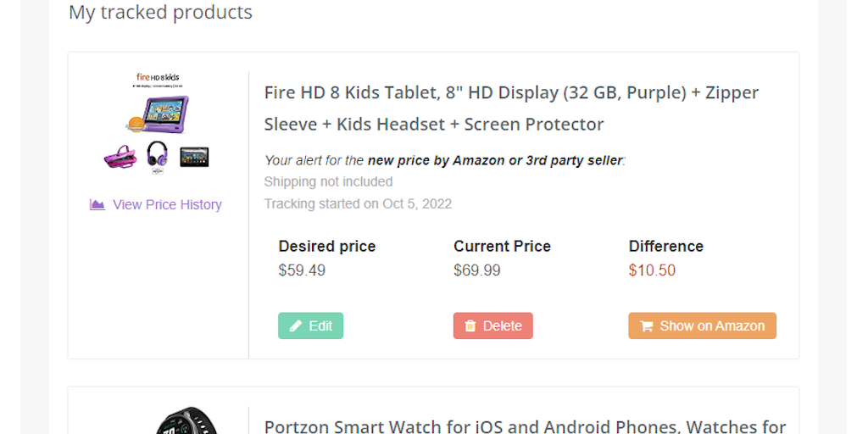Click the $59.49 desired price value
This screenshot has height=434, width=868.
[x=302, y=270]
